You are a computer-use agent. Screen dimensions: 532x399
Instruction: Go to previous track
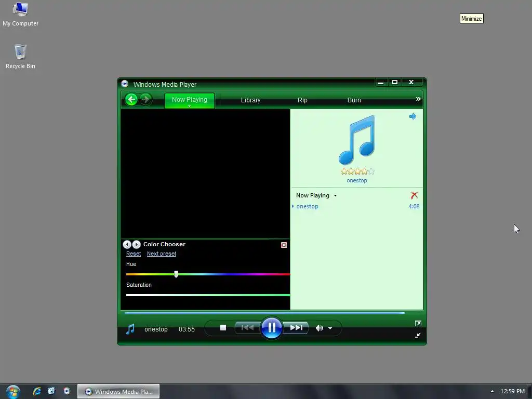tap(247, 328)
